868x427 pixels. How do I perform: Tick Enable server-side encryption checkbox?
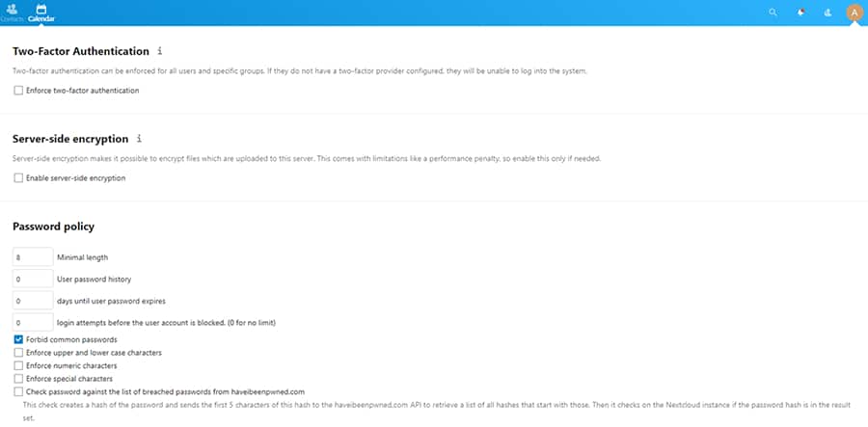(18, 178)
